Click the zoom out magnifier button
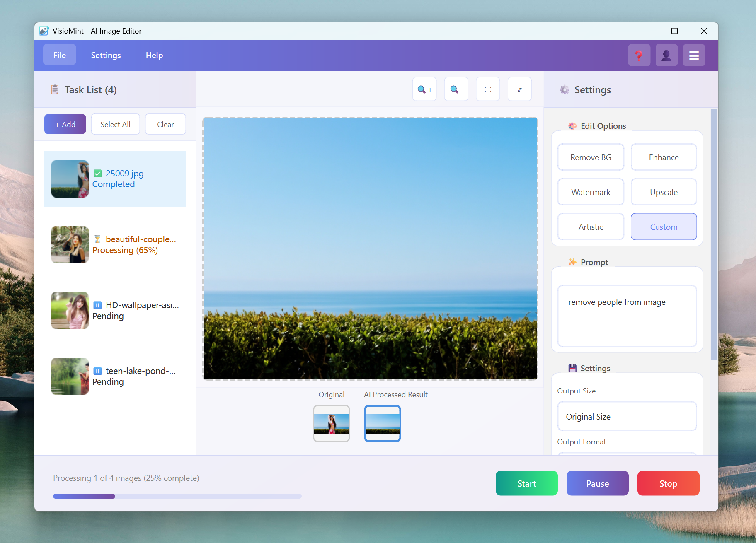The height and width of the screenshot is (543, 756). [456, 89]
